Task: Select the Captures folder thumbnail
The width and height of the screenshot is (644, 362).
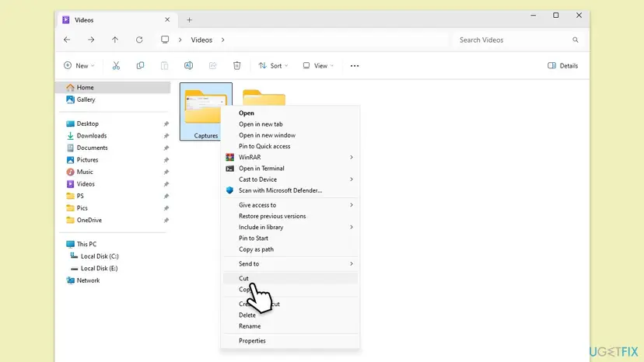Action: (x=206, y=112)
